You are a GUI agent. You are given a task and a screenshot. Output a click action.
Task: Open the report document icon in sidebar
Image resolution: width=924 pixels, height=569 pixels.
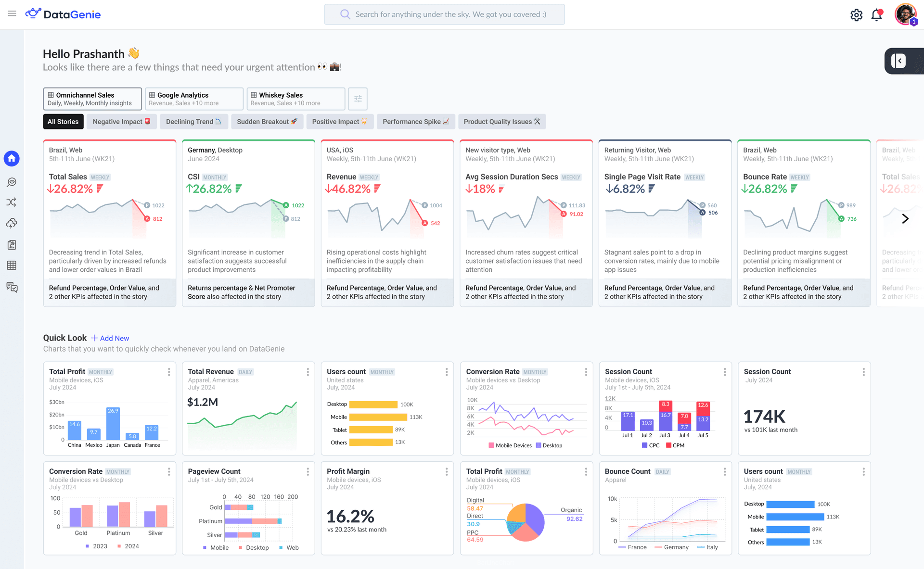click(x=12, y=244)
